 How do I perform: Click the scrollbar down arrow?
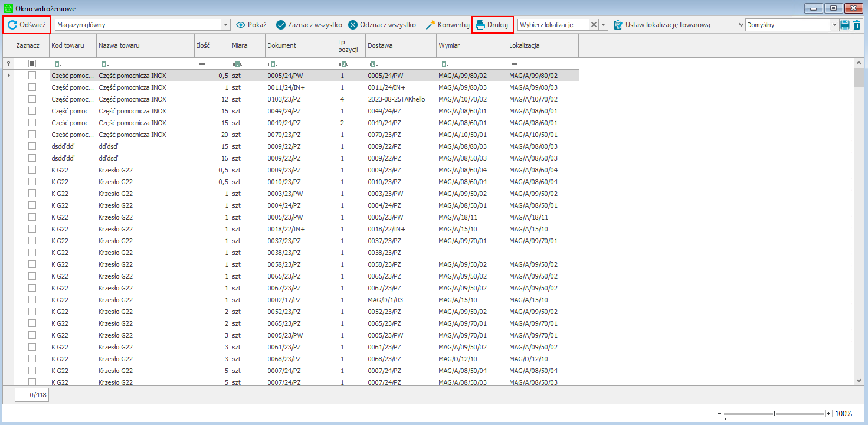click(x=859, y=381)
